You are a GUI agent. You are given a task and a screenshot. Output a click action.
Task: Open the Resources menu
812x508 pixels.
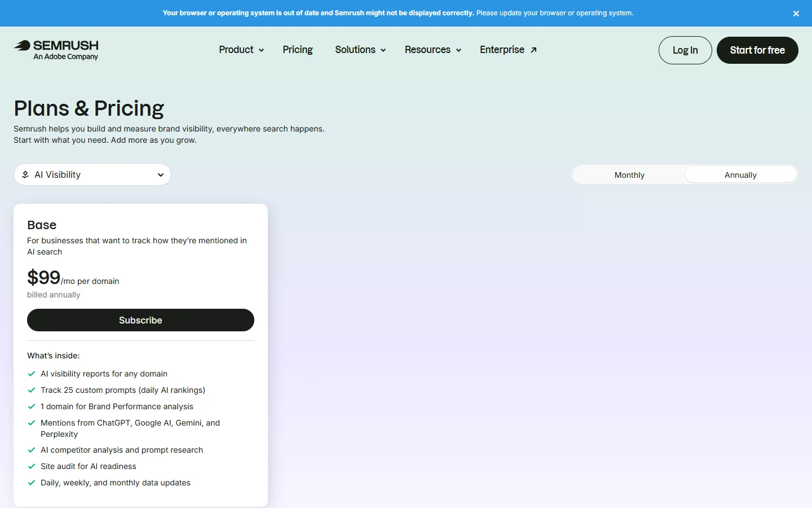pos(433,50)
